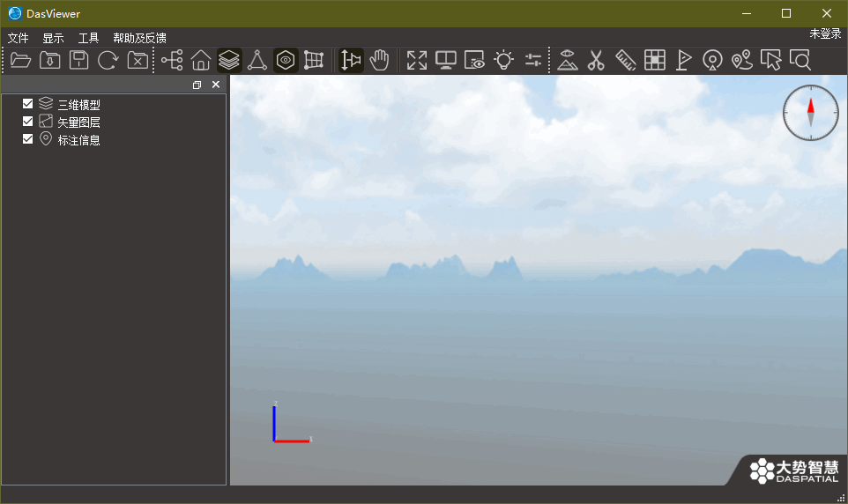Viewport: 848px width, 504px height.
Task: Add a flag marker with flag icon
Action: [x=683, y=60]
